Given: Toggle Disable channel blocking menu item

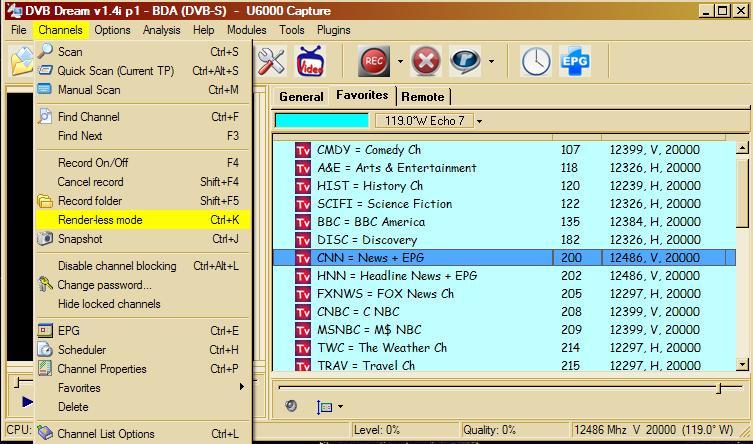Looking at the screenshot, I should coord(143,265).
